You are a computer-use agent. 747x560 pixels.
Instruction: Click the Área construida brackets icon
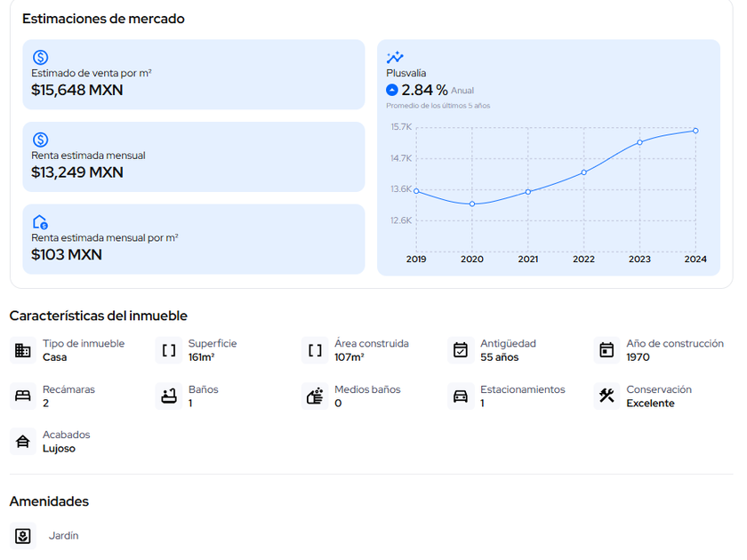pyautogui.click(x=315, y=350)
